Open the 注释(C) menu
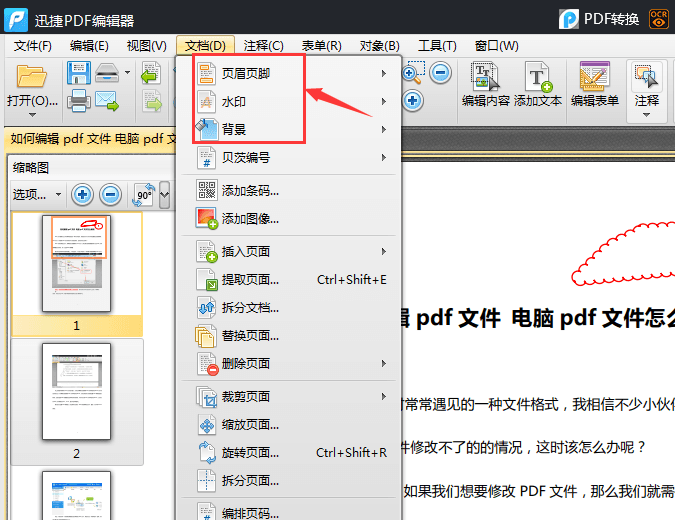675x520 pixels. [263, 46]
